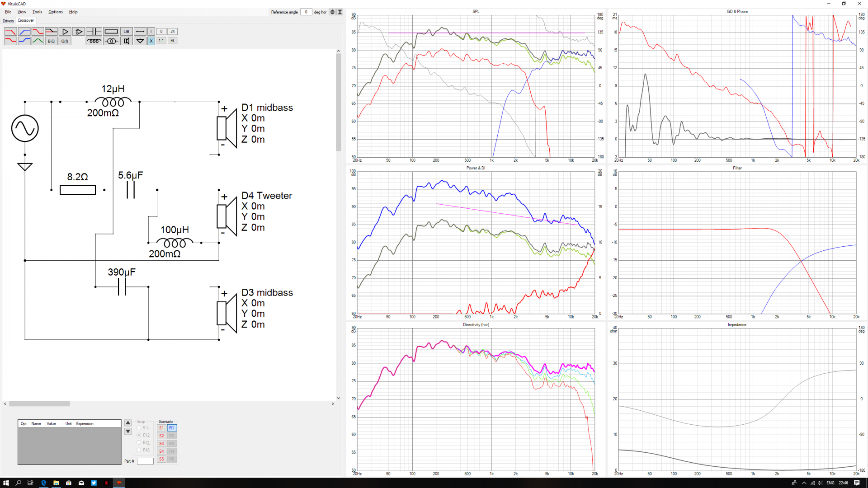Insert green peak filter block
The width and height of the screenshot is (868, 488).
pyautogui.click(x=38, y=41)
